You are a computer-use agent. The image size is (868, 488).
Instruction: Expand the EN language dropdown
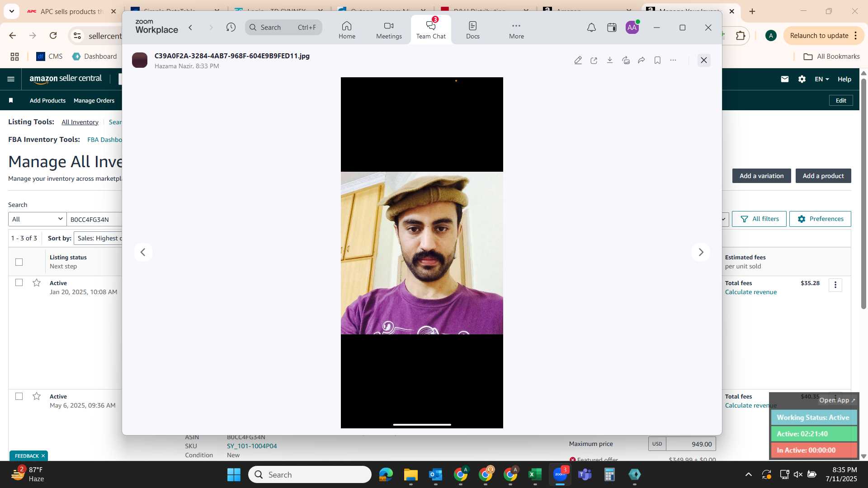(x=822, y=79)
